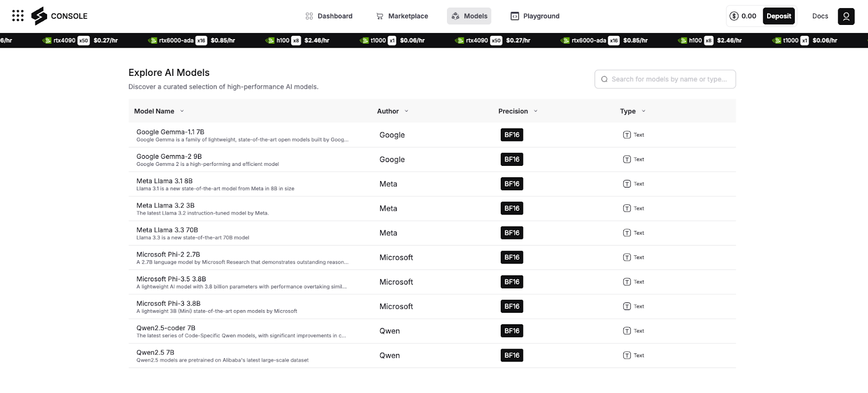Focus the model search field
868x393 pixels.
tap(665, 79)
